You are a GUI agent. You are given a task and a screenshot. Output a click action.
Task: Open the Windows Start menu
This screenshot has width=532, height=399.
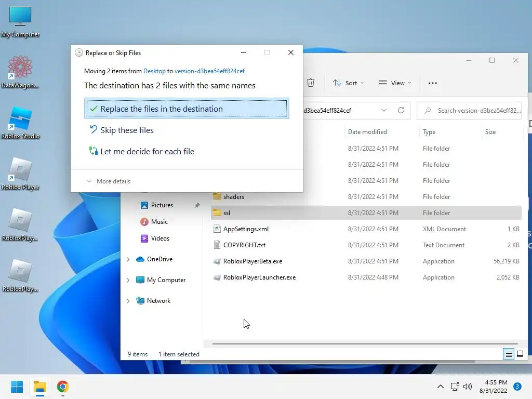tap(17, 387)
